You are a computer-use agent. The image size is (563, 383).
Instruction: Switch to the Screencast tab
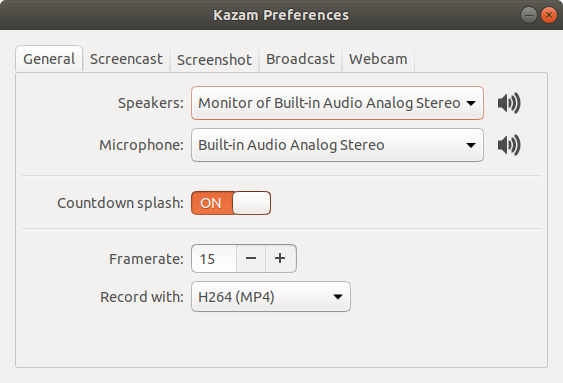coord(126,59)
